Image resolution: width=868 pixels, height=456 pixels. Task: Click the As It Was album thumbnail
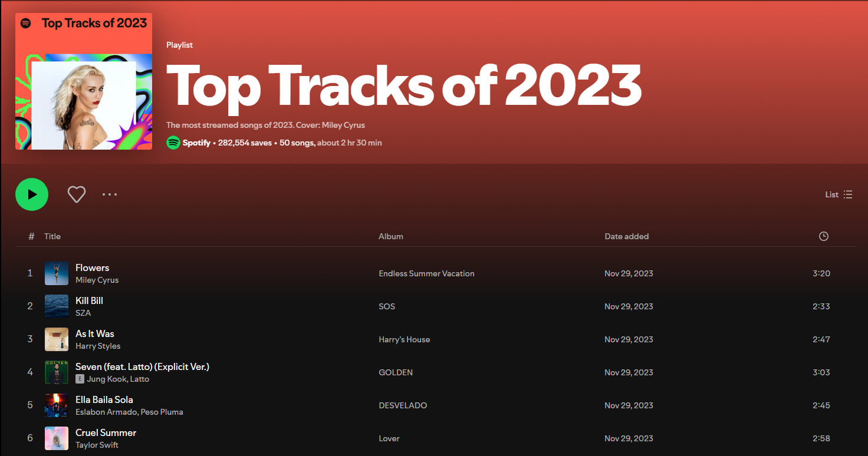57,339
